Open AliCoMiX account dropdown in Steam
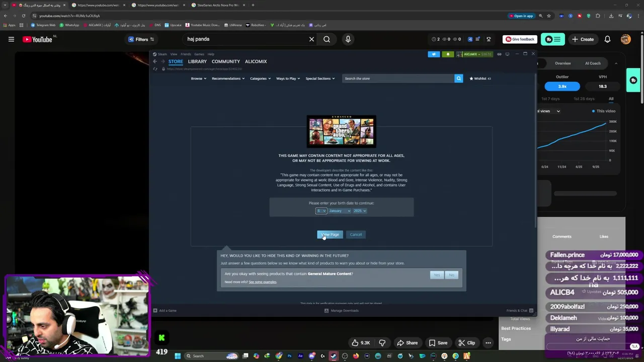 coord(474,54)
